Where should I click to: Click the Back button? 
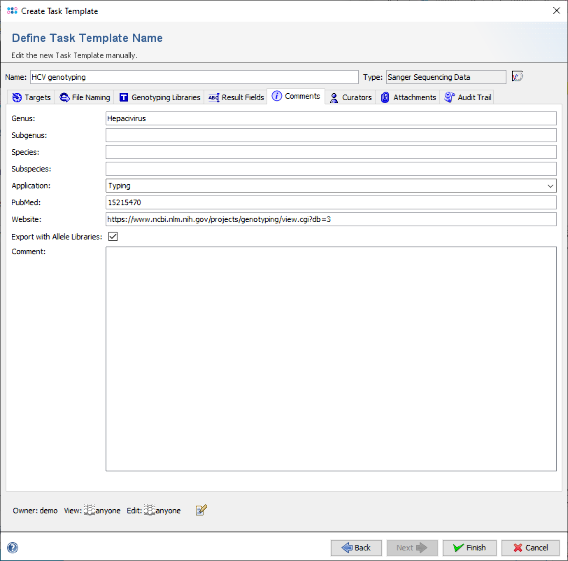(x=356, y=548)
